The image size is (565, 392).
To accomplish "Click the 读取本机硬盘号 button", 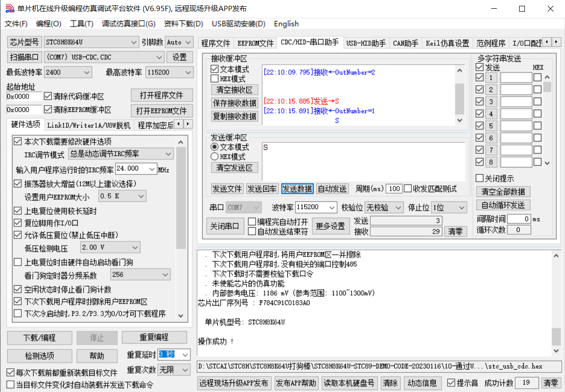I will coord(349,383).
